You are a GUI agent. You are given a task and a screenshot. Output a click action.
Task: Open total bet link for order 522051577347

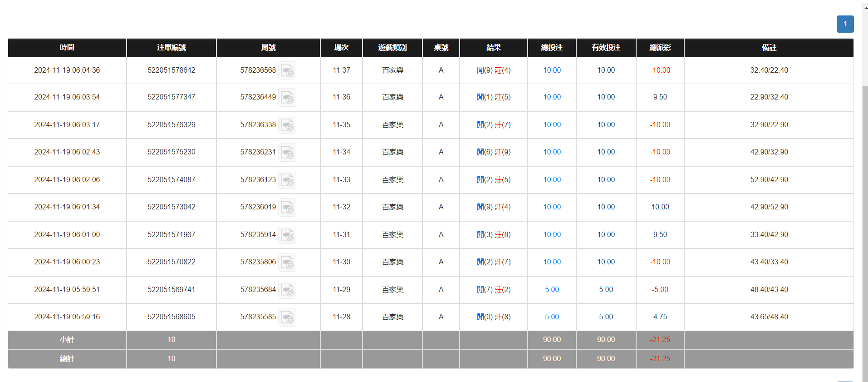click(x=552, y=97)
